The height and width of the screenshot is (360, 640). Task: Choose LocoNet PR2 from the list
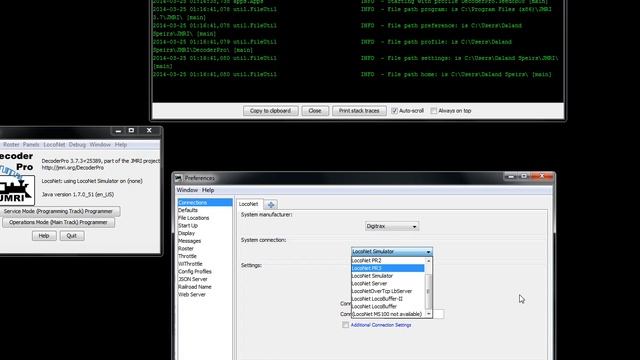tap(388, 260)
